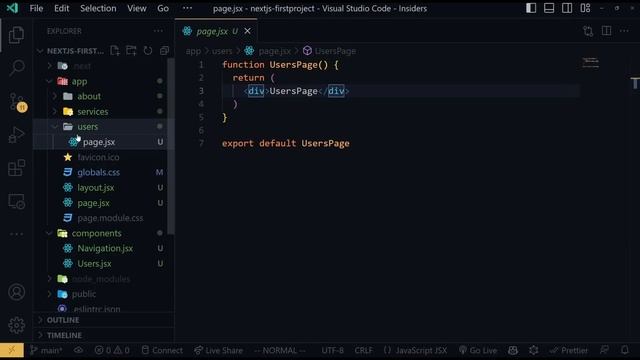This screenshot has height=360, width=640.
Task: Close the page.jsx editor tab
Action: click(x=247, y=31)
